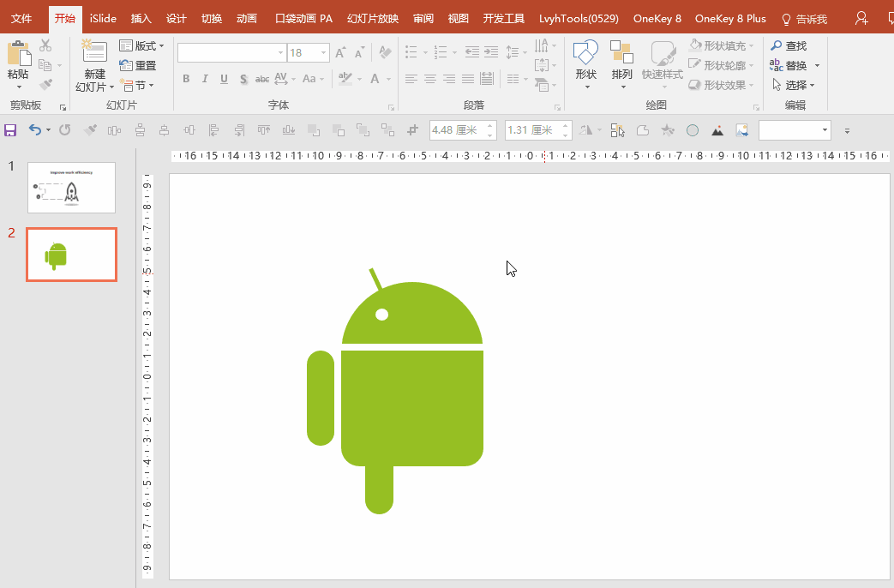Click the Format Painter brush icon
Image resolution: width=894 pixels, height=588 pixels.
[x=45, y=85]
